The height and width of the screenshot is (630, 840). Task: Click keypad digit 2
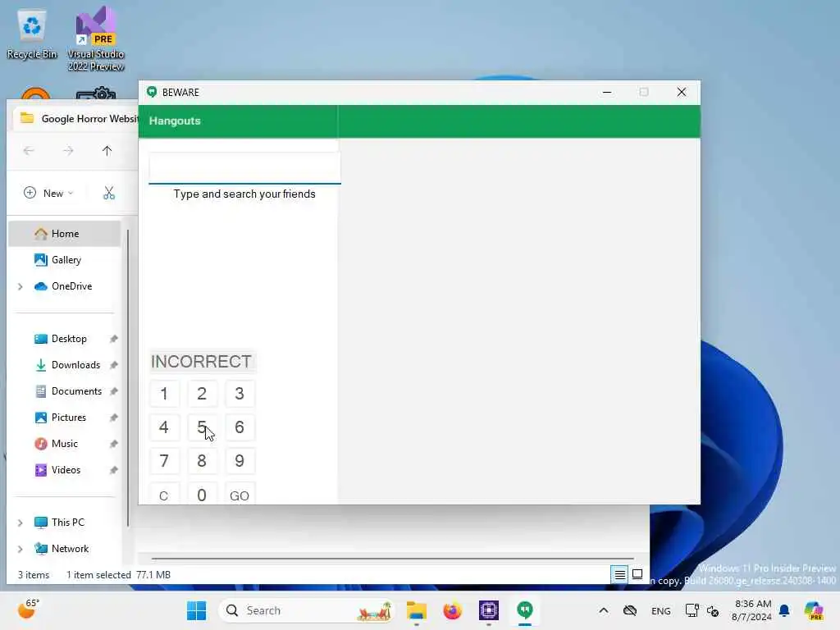tap(202, 394)
